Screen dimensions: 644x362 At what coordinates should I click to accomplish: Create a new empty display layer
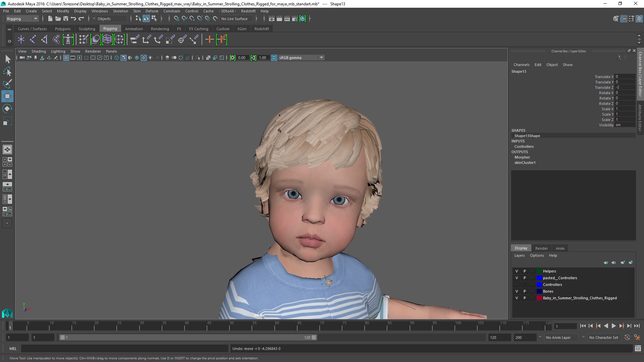[623, 262]
